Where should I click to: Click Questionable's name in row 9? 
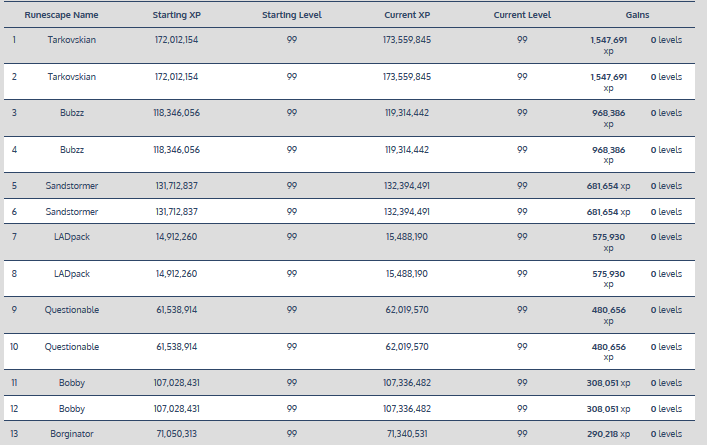(72, 310)
